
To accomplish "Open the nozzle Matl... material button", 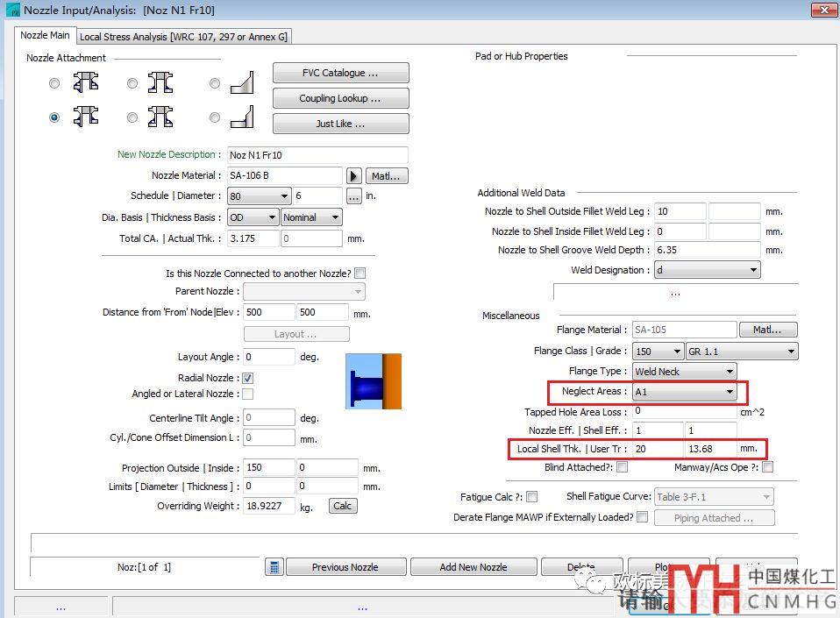I will (x=387, y=175).
